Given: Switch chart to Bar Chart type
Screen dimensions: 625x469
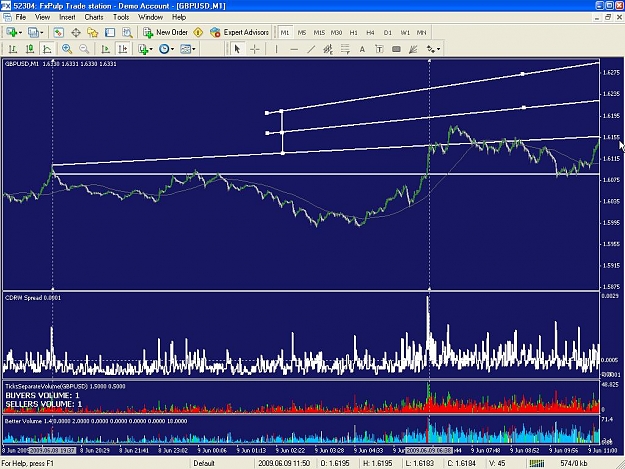Looking at the screenshot, I should coord(13,49).
